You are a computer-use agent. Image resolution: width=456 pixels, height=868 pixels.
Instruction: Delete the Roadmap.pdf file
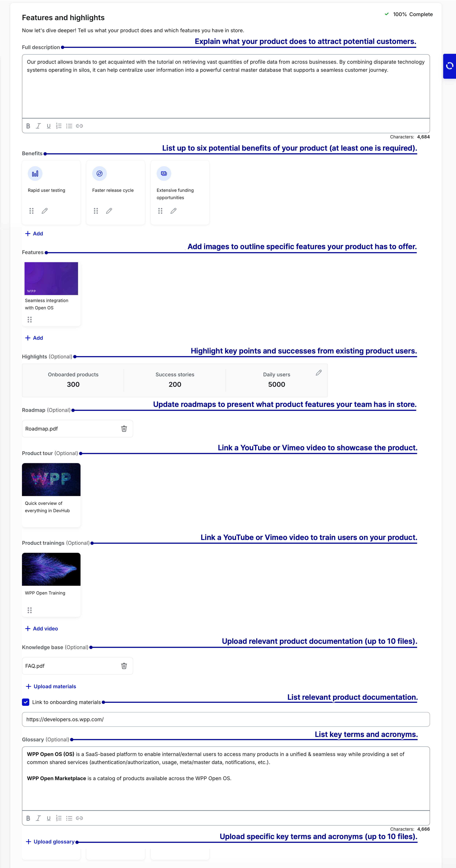(x=124, y=429)
